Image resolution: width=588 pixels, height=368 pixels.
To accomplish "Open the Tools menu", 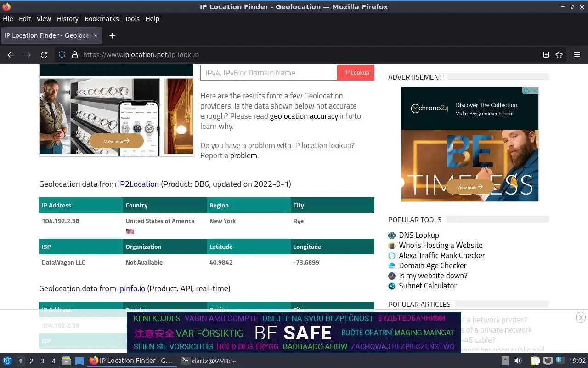I will (x=132, y=19).
